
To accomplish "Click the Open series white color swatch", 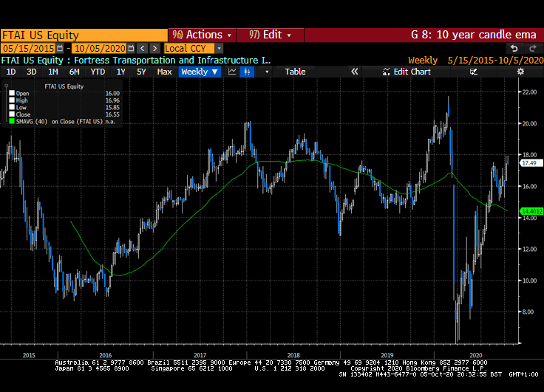I will coord(12,93).
